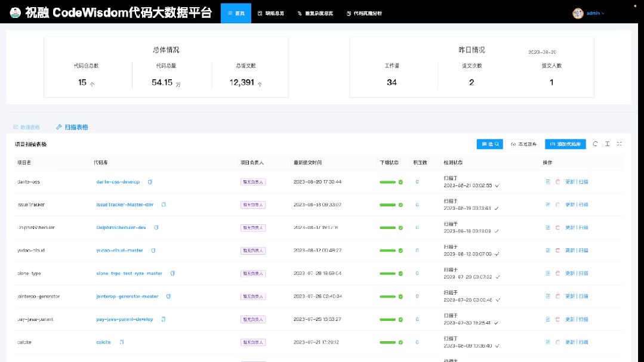The image size is (644, 362).
Task: Open the IssueTracker-Master-dev repository link
Action: click(125, 205)
